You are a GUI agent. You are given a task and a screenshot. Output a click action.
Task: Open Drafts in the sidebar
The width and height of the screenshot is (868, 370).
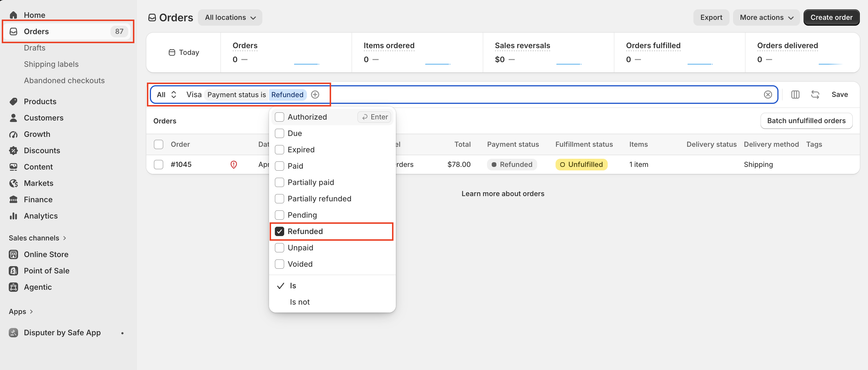(x=34, y=48)
